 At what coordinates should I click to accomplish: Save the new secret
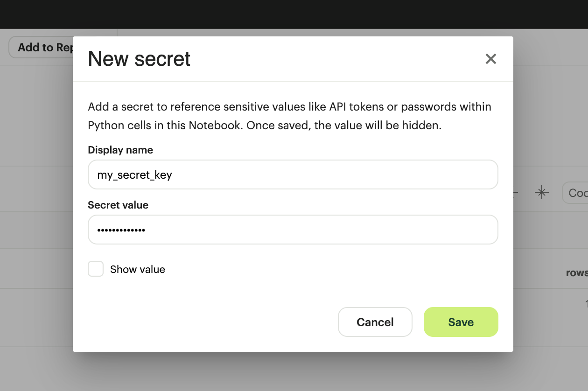tap(461, 322)
